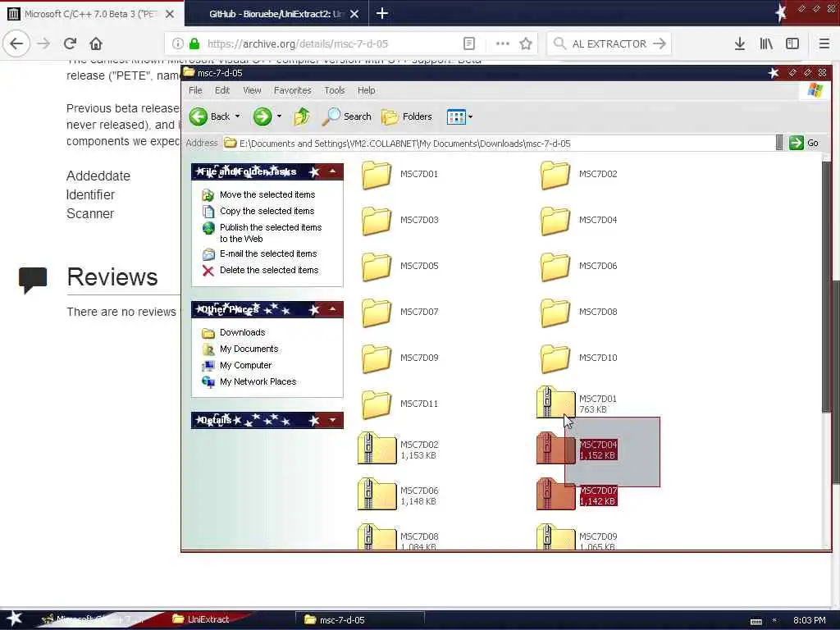The height and width of the screenshot is (630, 840).
Task: Toggle Firefox reader view icon
Action: point(468,44)
